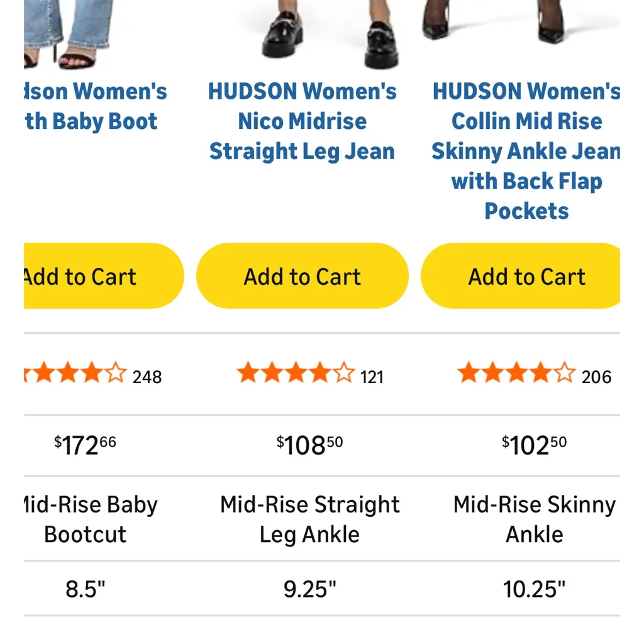Click the star rating beside 206 reviews
The height and width of the screenshot is (644, 644).
pos(516,374)
